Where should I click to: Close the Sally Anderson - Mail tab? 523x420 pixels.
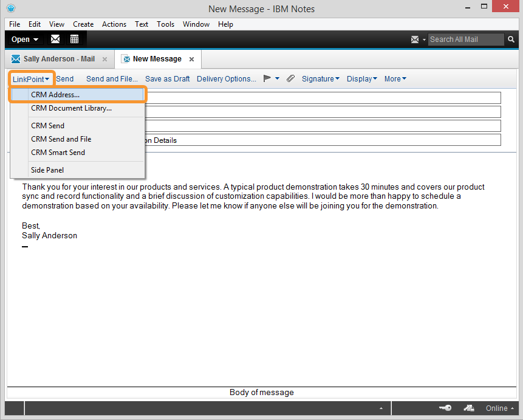tap(104, 59)
